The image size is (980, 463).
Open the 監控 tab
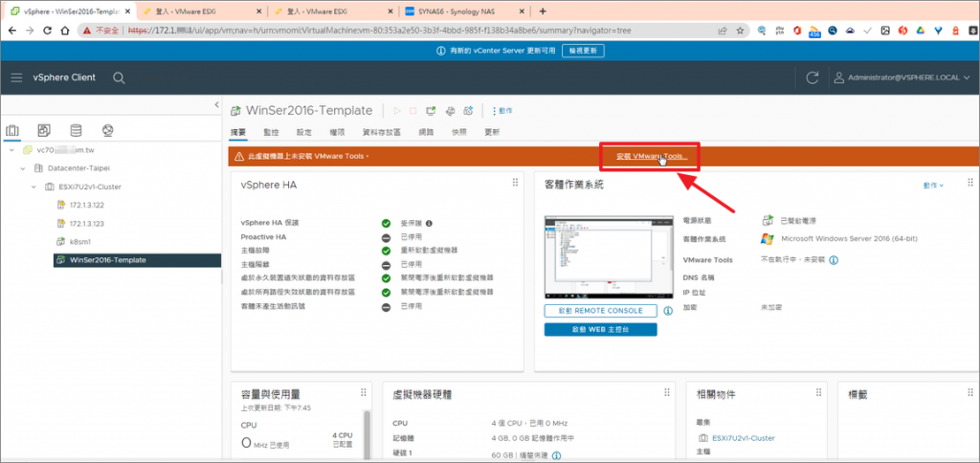tap(271, 132)
